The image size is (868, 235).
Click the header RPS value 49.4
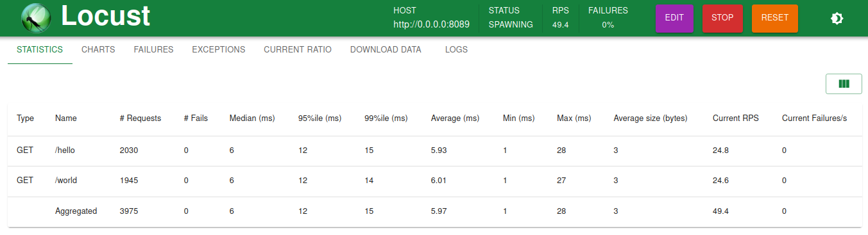(x=561, y=25)
